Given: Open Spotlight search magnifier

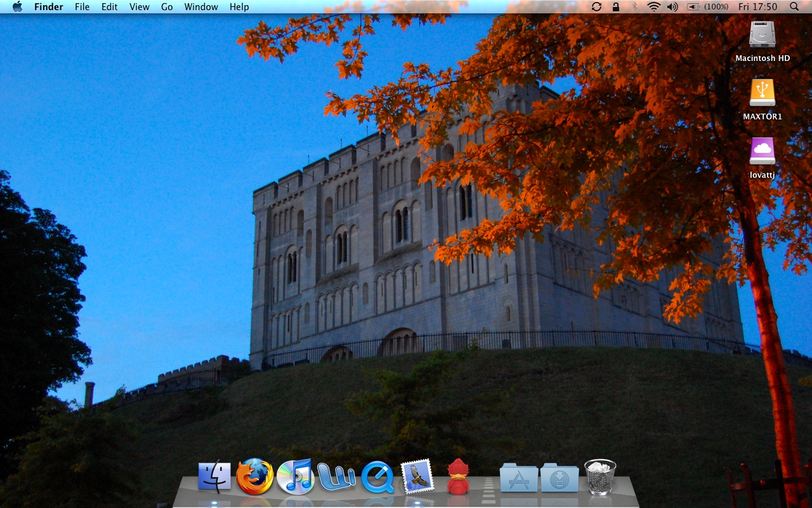Looking at the screenshot, I should [x=794, y=7].
